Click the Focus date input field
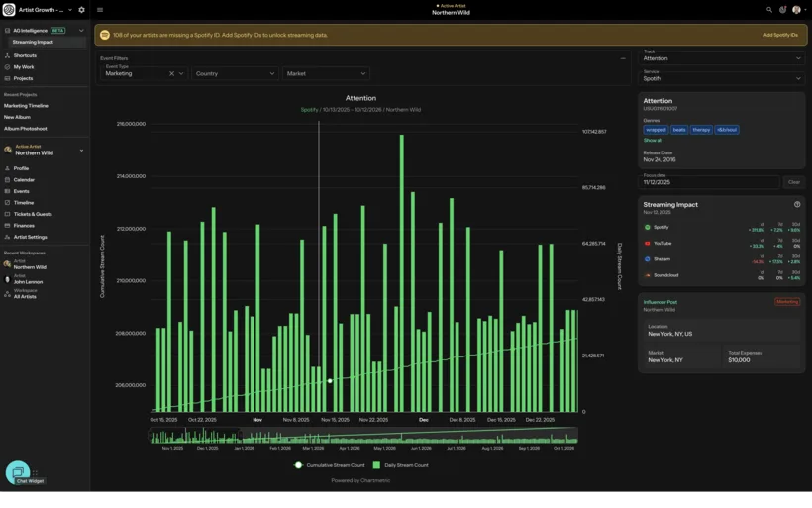This screenshot has width=812, height=508. coord(709,182)
